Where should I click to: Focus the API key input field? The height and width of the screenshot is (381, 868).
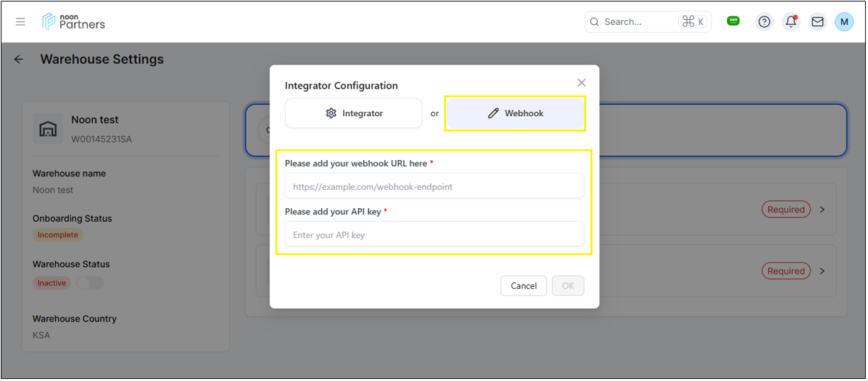coord(434,234)
